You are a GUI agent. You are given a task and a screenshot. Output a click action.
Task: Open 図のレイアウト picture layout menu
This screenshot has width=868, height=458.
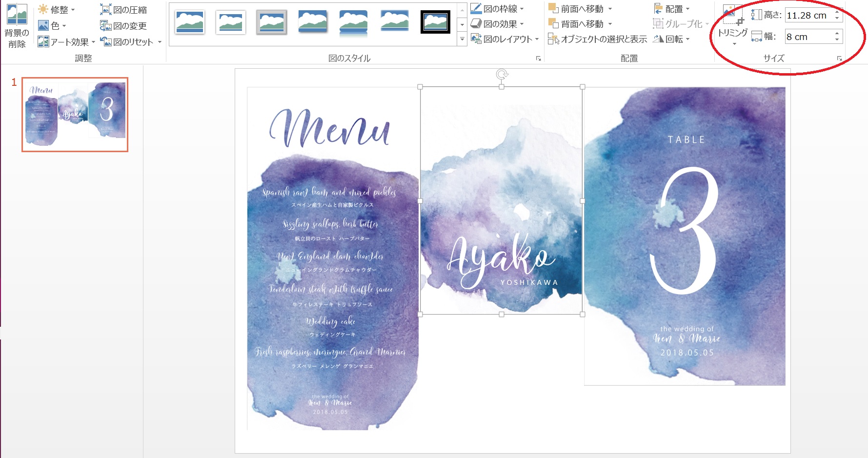click(505, 39)
